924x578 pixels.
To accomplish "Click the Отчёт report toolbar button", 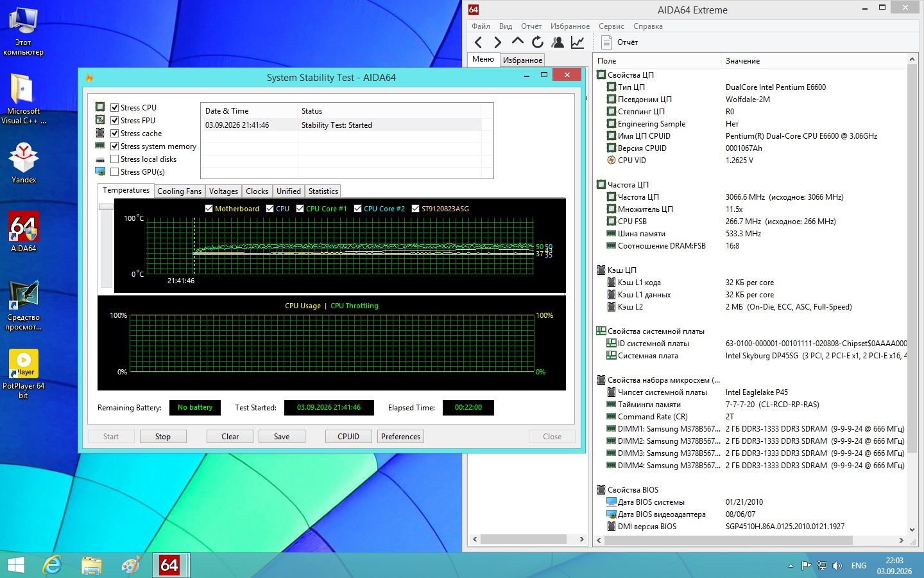I will tap(620, 42).
